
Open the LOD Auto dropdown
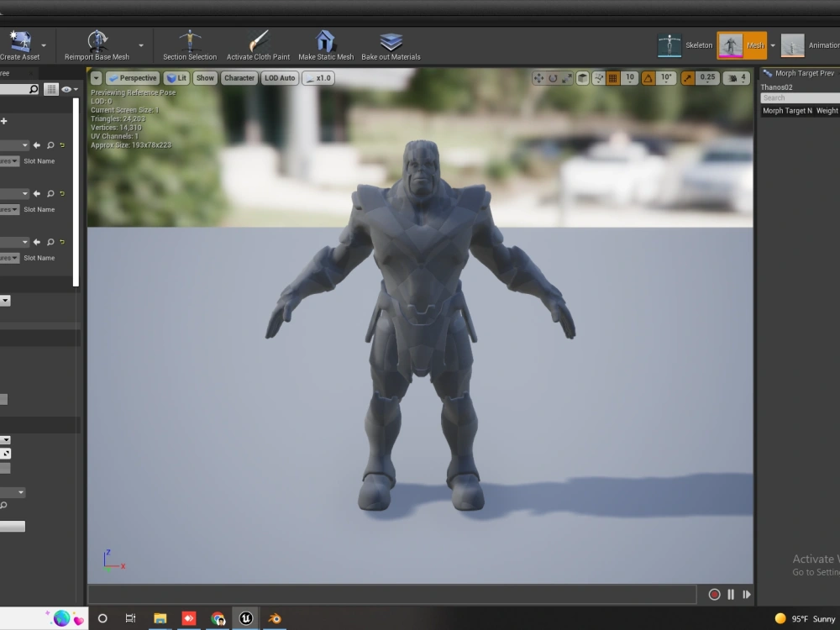(x=279, y=77)
